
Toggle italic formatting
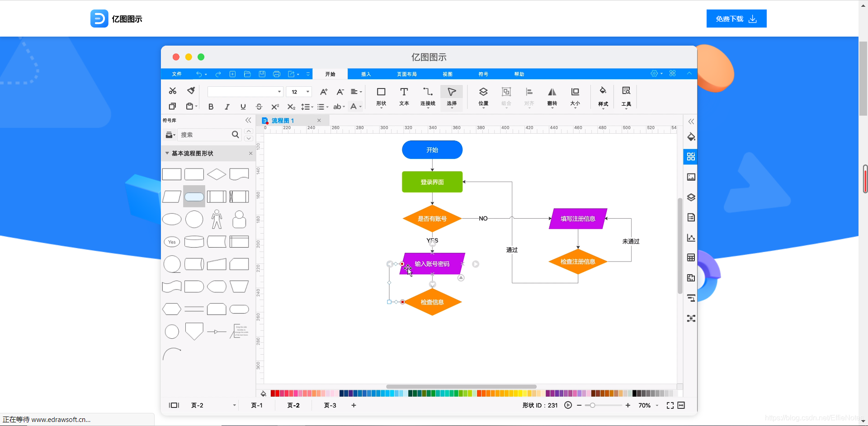coord(227,107)
